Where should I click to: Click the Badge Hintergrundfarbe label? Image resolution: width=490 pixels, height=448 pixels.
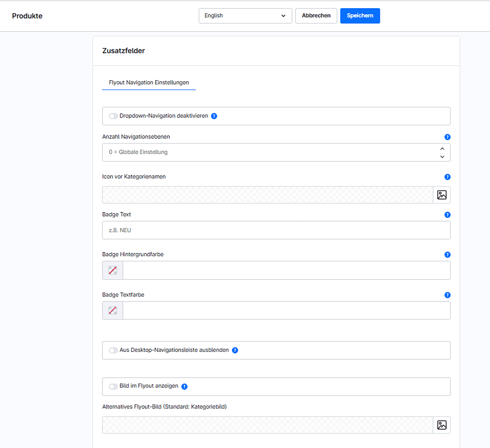tap(133, 254)
